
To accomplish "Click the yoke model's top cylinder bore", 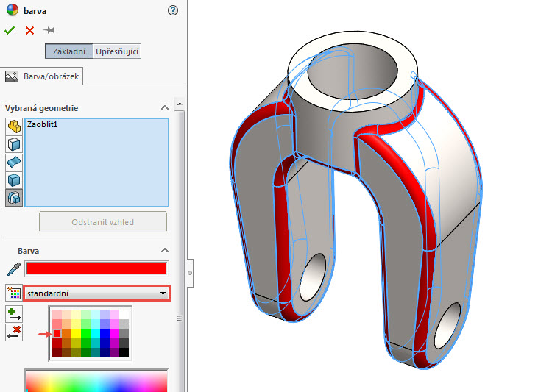I will tap(353, 73).
